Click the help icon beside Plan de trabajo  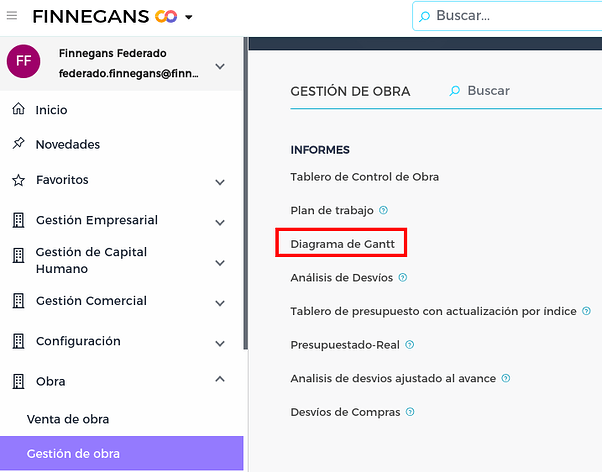click(384, 211)
